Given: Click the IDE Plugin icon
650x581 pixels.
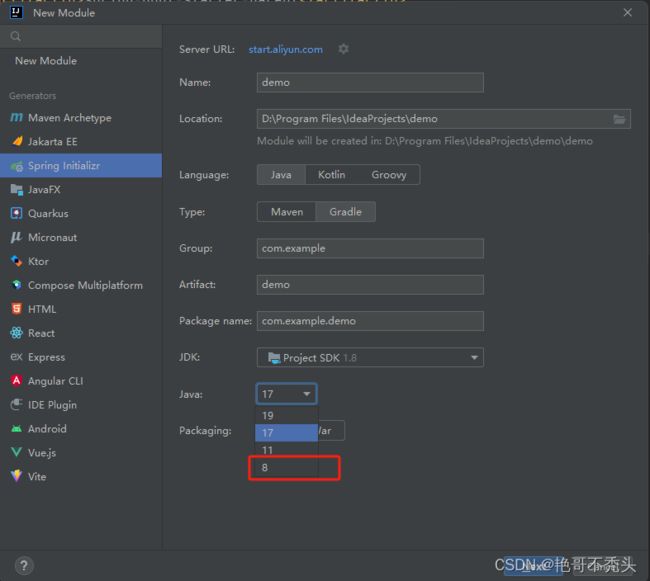Looking at the screenshot, I should tap(17, 404).
